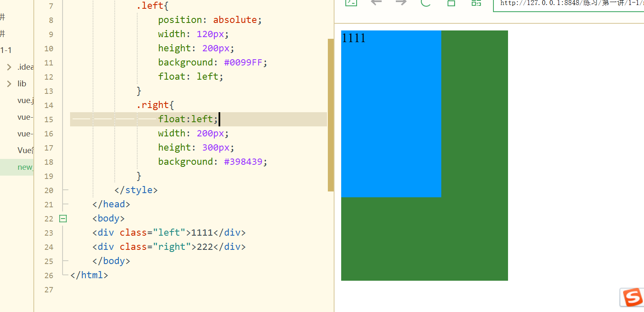Click the closing </style> tag
This screenshot has height=312, width=644.
pos(136,190)
